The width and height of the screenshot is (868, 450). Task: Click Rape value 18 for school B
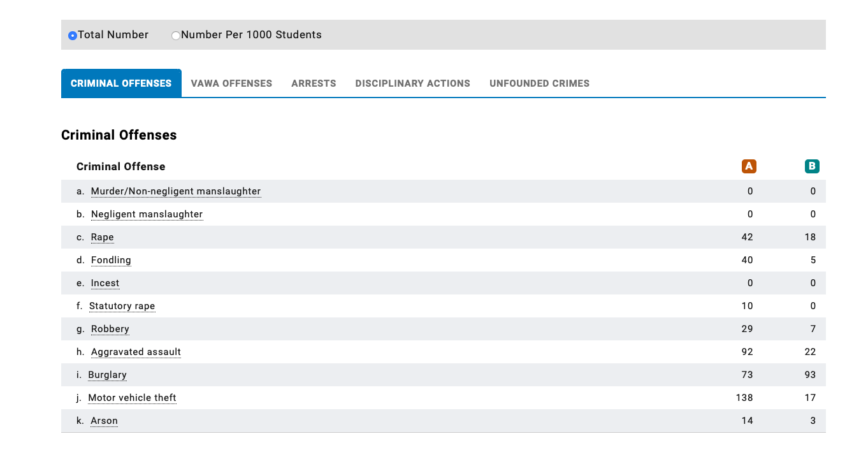coord(810,237)
